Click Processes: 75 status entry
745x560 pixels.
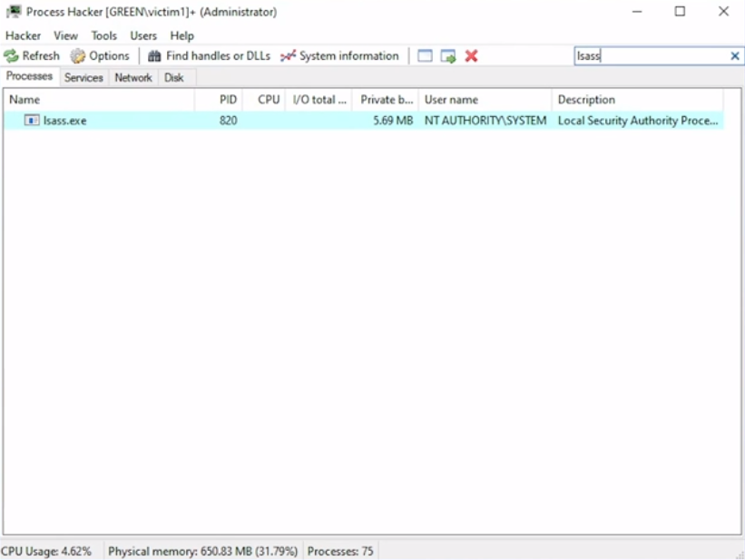point(340,552)
